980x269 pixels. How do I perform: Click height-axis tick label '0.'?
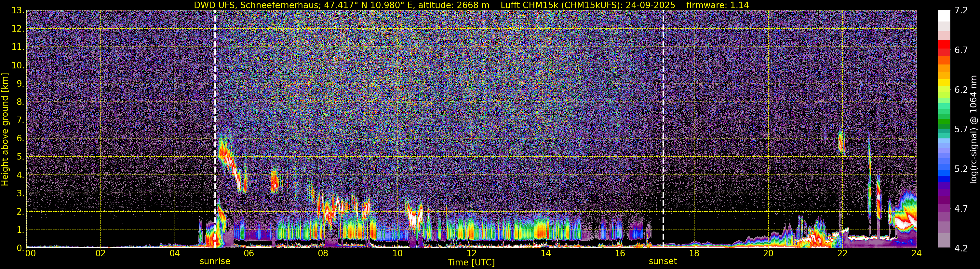[x=20, y=248]
